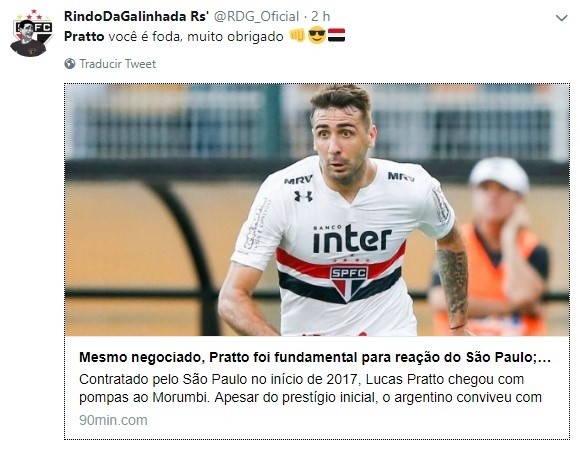Open tweet timestamp 2 h

(320, 16)
